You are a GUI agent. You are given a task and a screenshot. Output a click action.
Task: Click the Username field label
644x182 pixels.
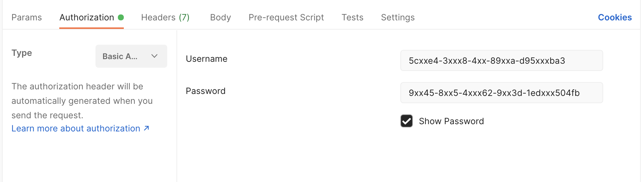point(206,59)
